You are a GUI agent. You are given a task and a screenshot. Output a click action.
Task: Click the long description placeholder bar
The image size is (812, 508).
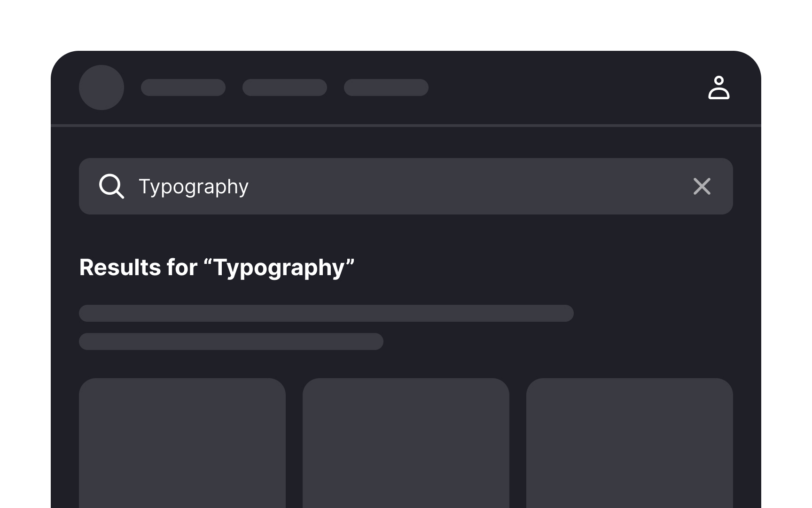point(327,313)
